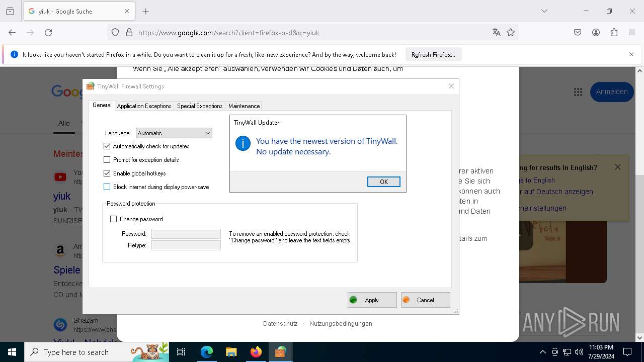
Task: Click Firefox taskbar icon
Action: tap(256, 352)
